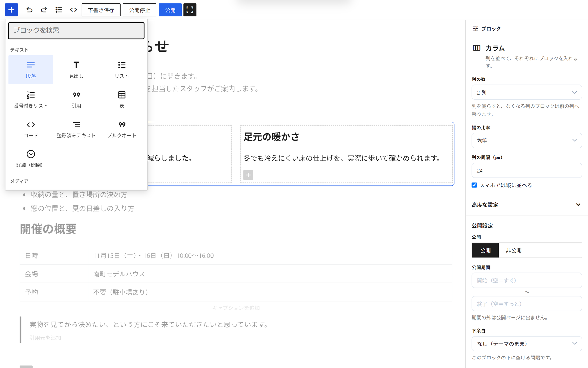Insert a 引用 (quote) block
This screenshot has height=368, width=588.
coord(76,99)
